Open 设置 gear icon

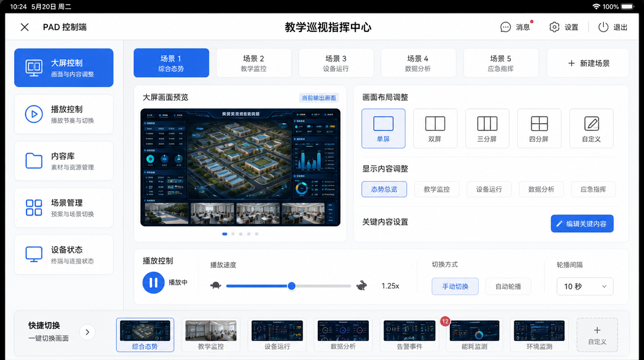(x=555, y=27)
